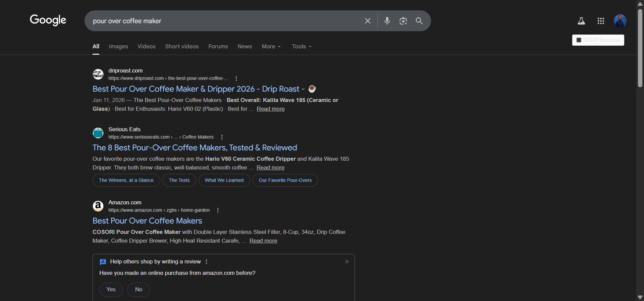Open the driproast.com result's three-dot menu
Screen dimensions: 644x301
tap(236, 78)
